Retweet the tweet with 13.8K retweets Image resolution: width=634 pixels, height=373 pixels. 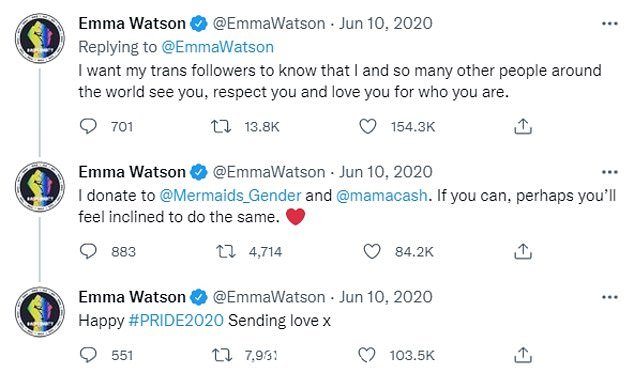(222, 127)
